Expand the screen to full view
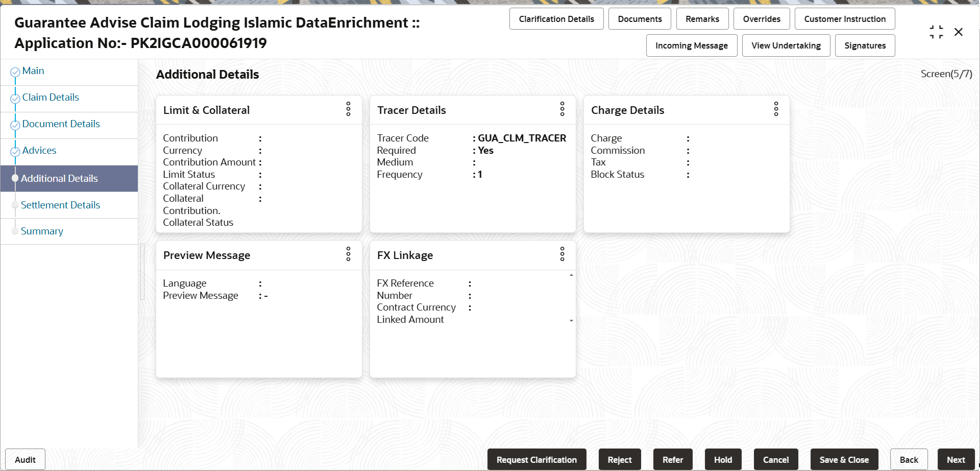The image size is (980, 471). click(x=936, y=31)
